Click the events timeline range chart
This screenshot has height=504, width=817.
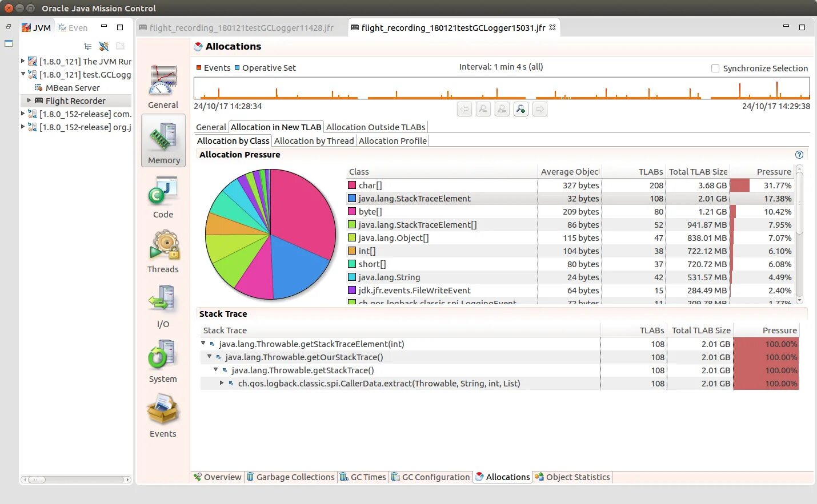[502, 88]
